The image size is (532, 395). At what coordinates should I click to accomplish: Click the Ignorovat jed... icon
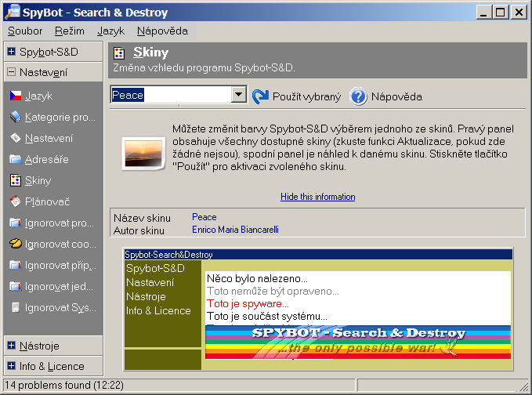coord(15,286)
